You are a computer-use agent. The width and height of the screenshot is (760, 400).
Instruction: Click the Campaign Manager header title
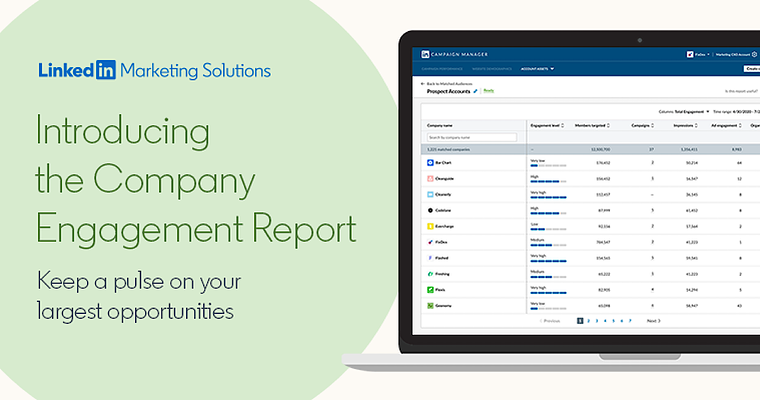point(459,54)
